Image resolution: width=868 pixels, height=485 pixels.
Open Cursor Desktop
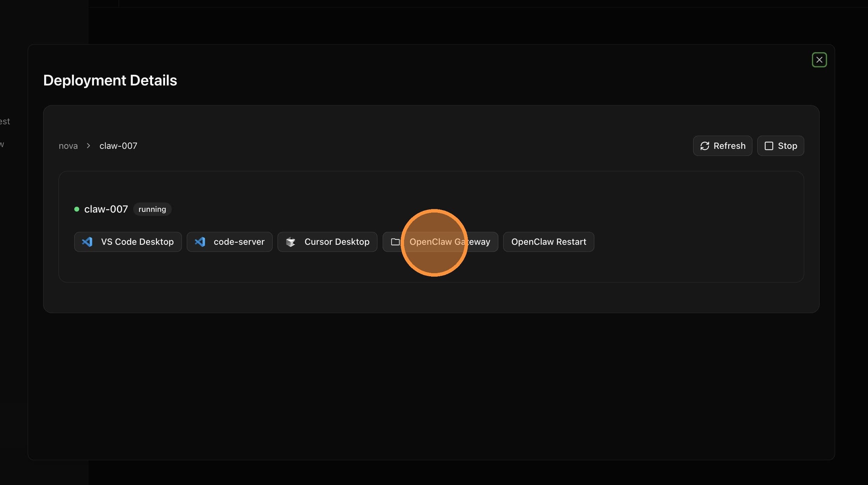click(327, 242)
